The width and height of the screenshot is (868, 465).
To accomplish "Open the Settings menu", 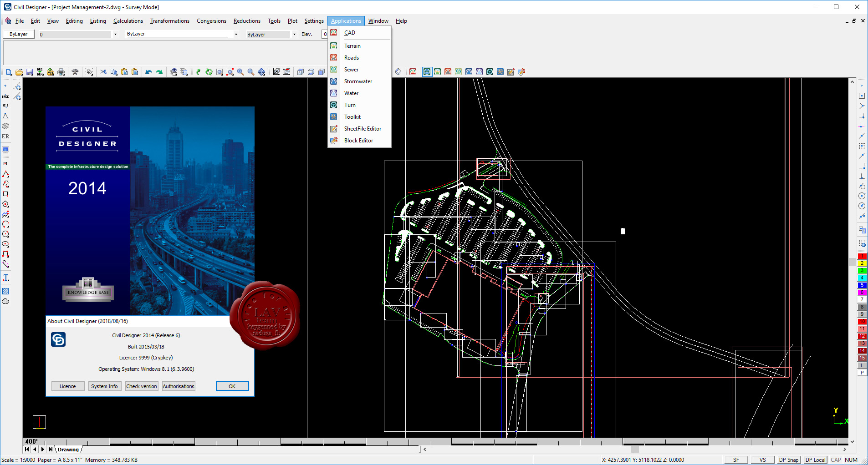I will (x=314, y=21).
